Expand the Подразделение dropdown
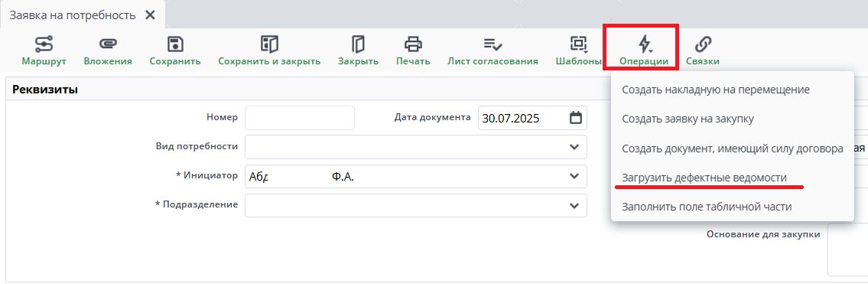868x284 pixels. (x=574, y=205)
